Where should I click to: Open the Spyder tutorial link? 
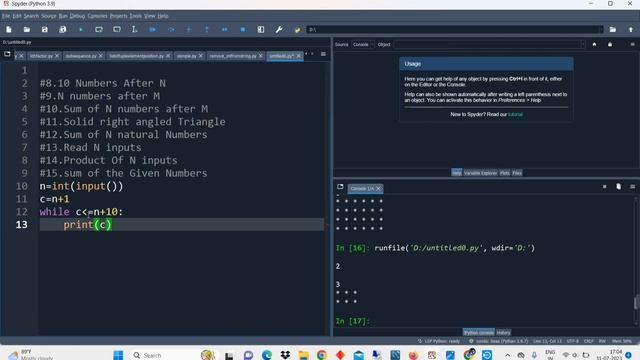tap(515, 114)
